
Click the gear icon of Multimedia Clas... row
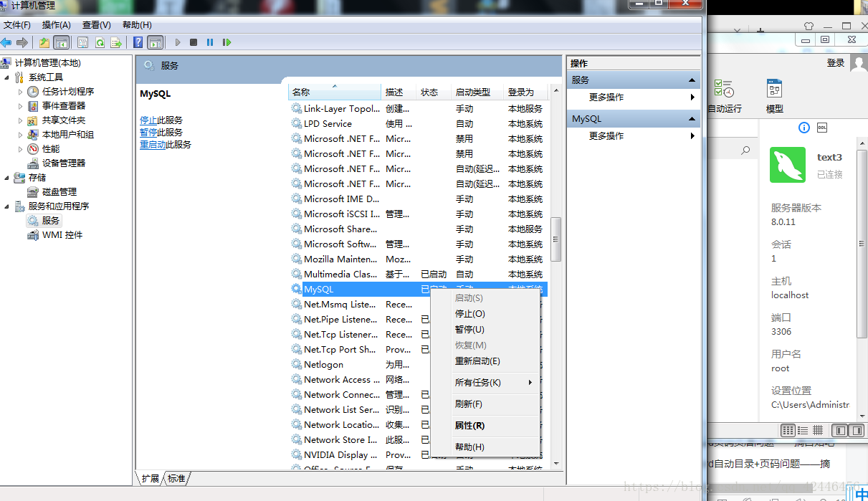tap(297, 274)
